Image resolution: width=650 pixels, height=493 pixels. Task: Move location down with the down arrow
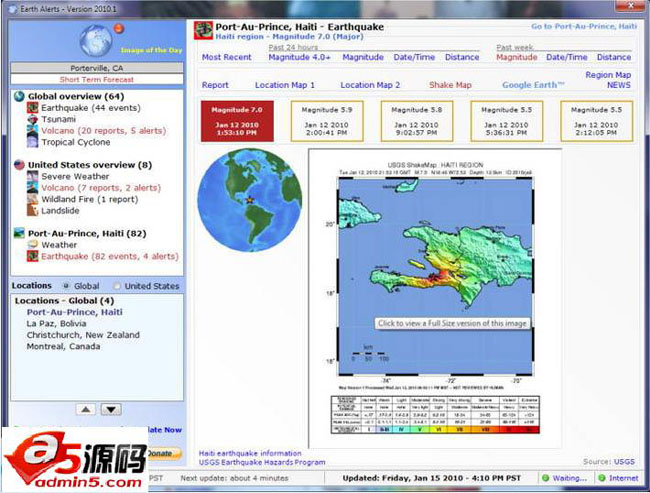point(111,410)
